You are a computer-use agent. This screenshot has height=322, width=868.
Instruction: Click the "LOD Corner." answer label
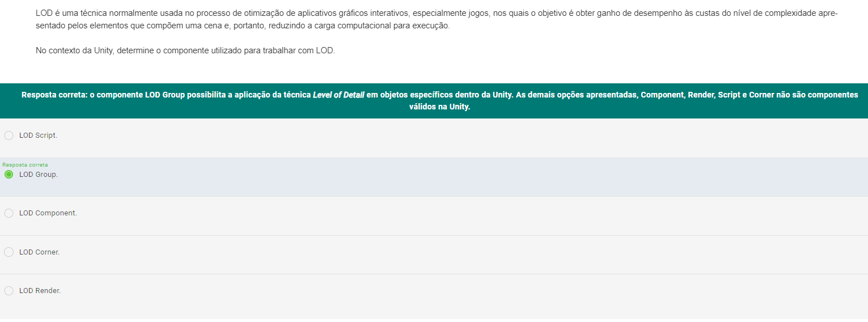pyautogui.click(x=39, y=252)
